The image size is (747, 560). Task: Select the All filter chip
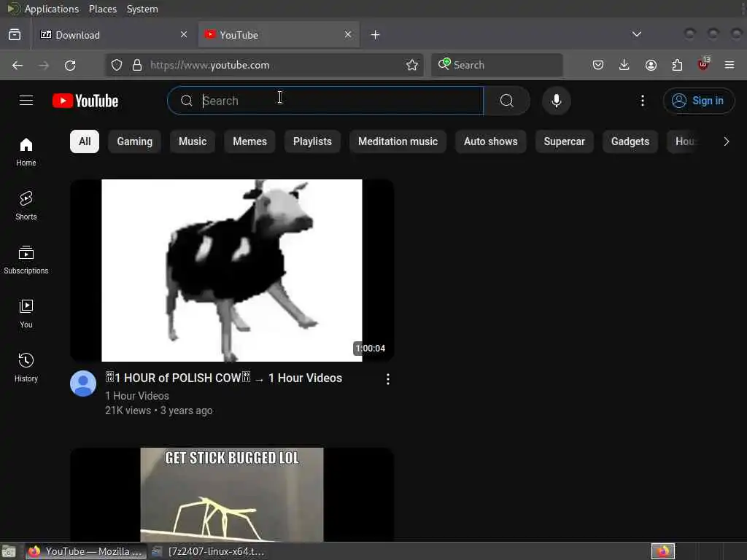(85, 141)
